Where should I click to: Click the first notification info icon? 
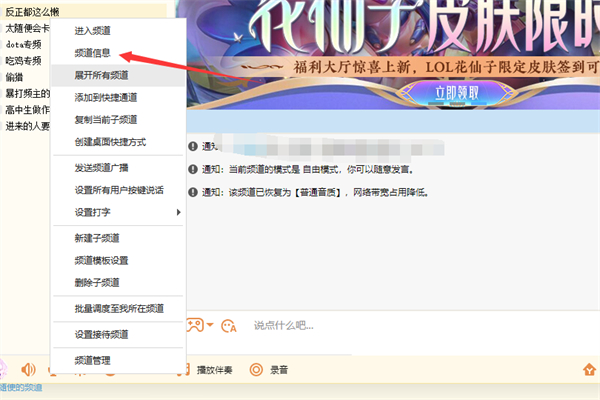193,147
